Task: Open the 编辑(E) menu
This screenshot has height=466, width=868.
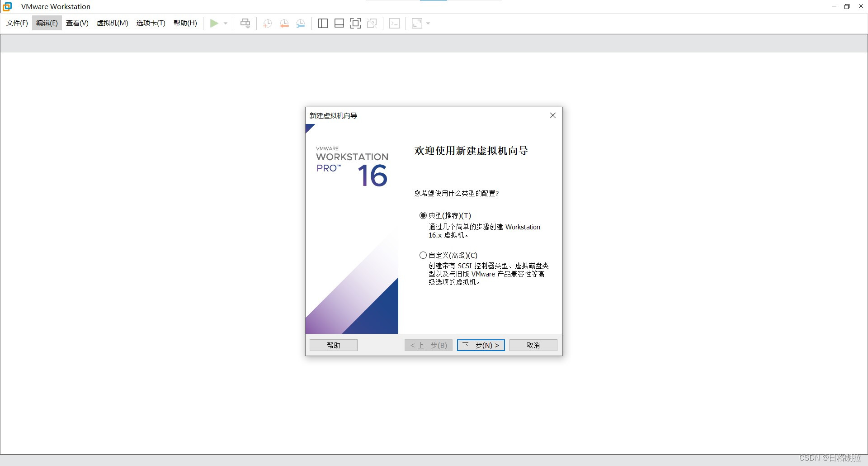Action: [x=47, y=23]
